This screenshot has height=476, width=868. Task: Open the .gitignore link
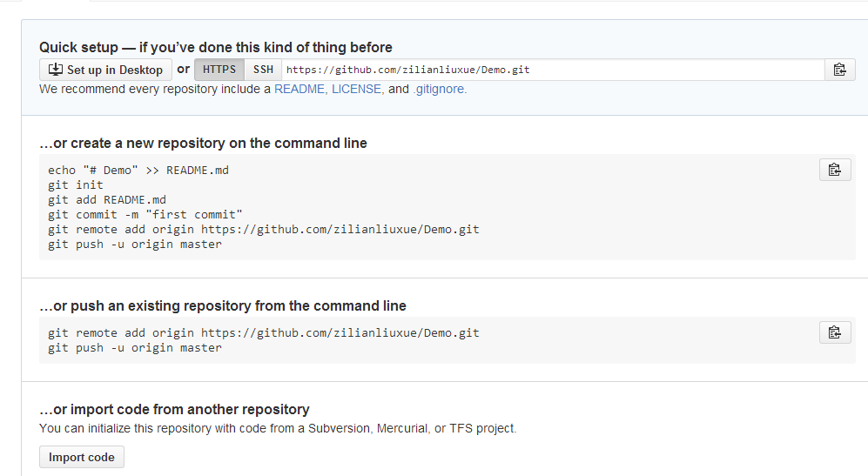(439, 89)
